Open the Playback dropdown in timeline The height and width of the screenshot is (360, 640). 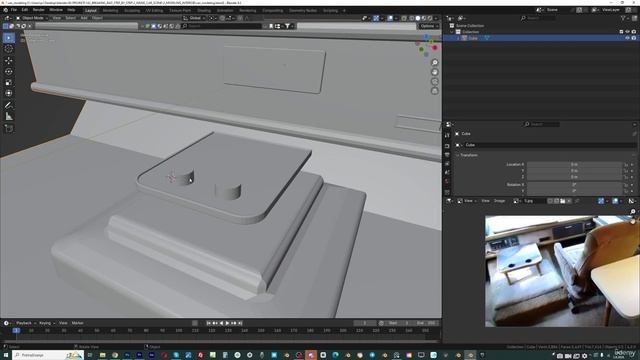coord(25,323)
